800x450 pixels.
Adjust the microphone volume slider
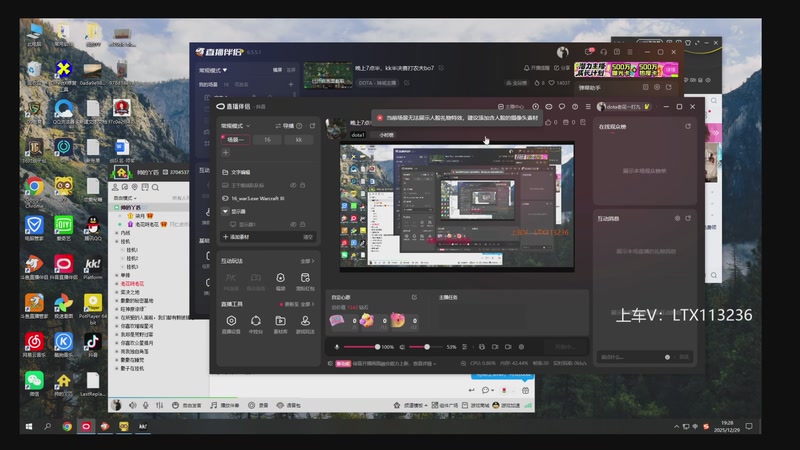[x=362, y=347]
